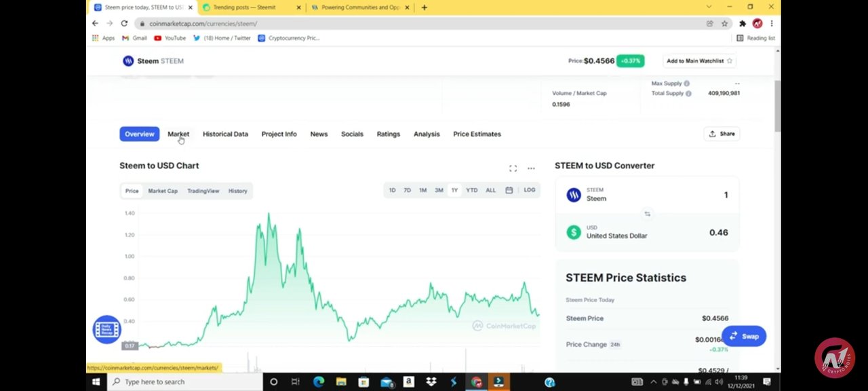
Task: Set chart range to YTD
Action: [x=471, y=190]
